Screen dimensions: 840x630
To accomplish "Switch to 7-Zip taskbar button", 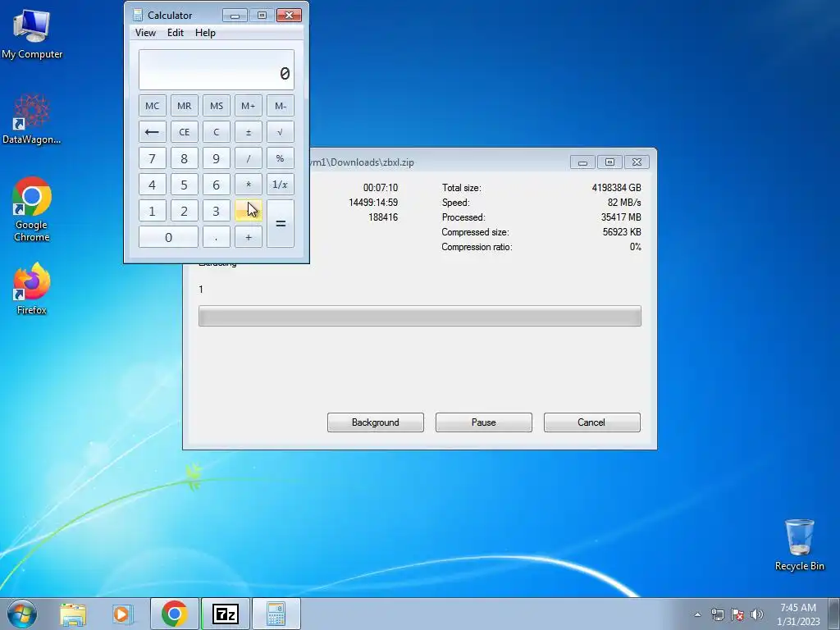I will [x=226, y=614].
